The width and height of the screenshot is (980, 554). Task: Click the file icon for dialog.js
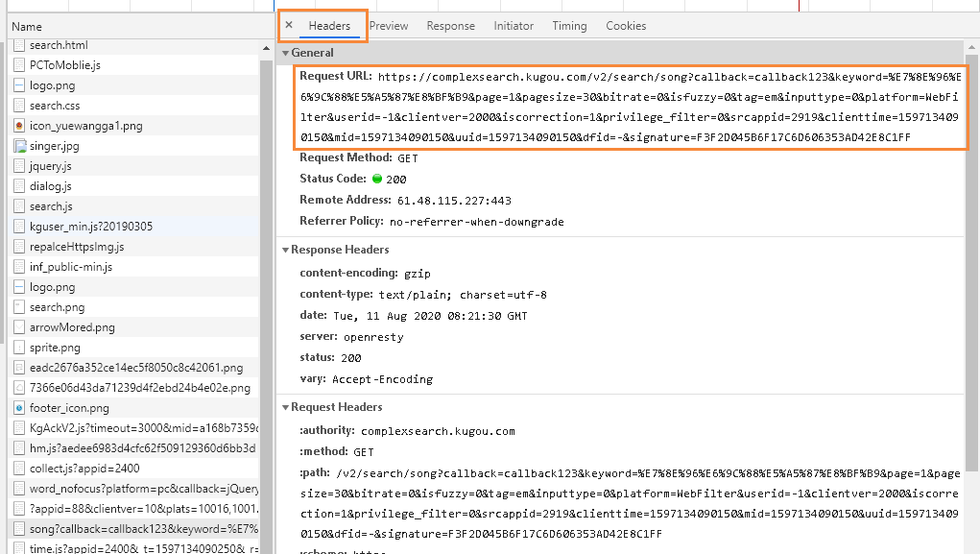pyautogui.click(x=19, y=186)
